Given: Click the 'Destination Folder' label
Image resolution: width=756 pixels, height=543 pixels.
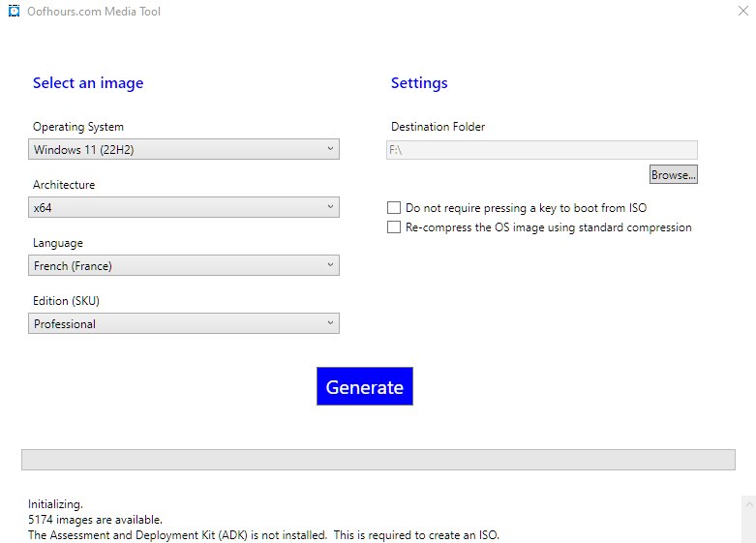Looking at the screenshot, I should tap(438, 127).
